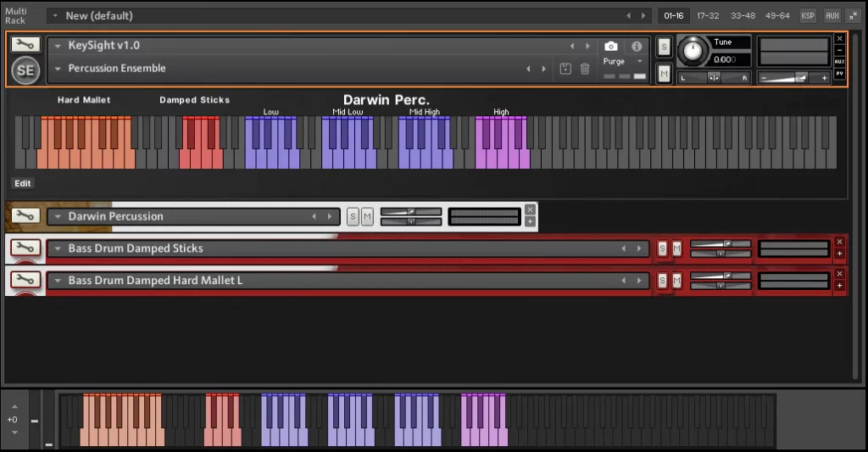Screen dimensions: 868x452
Task: Open Bass Drum Damped Hard Mallet L dropdown
Action: pyautogui.click(x=58, y=281)
